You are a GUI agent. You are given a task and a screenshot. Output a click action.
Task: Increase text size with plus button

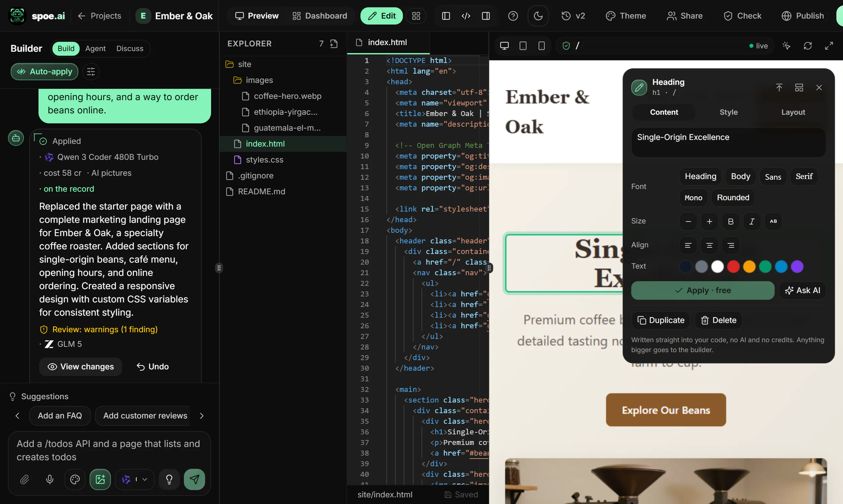pos(709,221)
